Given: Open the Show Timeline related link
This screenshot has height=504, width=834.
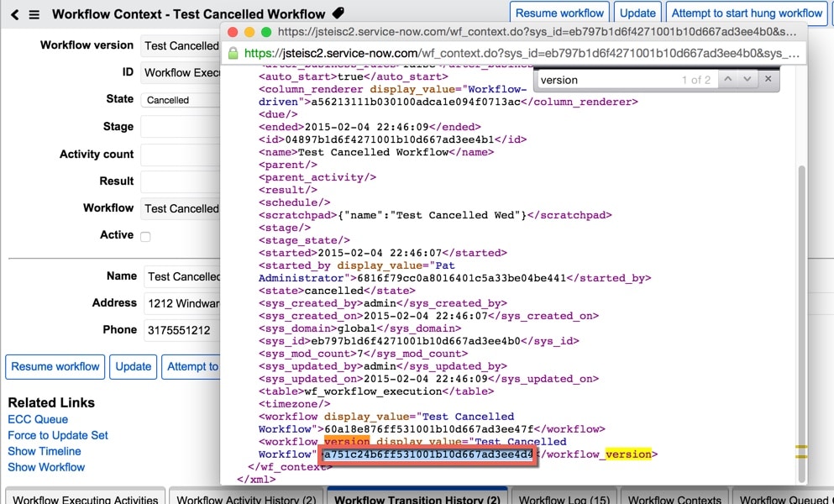Looking at the screenshot, I should pyautogui.click(x=44, y=451).
